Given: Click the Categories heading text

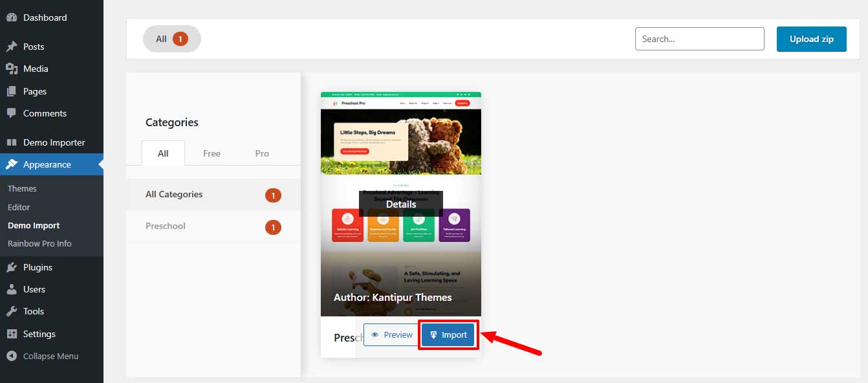Looking at the screenshot, I should pos(172,122).
